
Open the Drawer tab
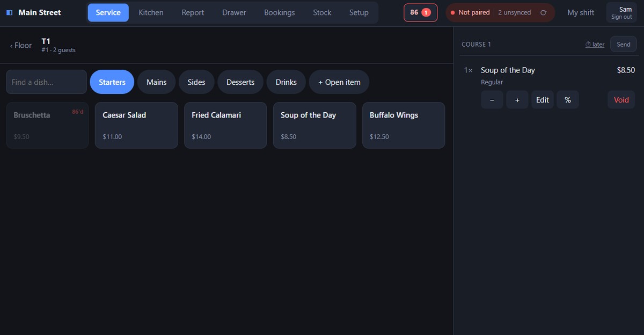[234, 12]
